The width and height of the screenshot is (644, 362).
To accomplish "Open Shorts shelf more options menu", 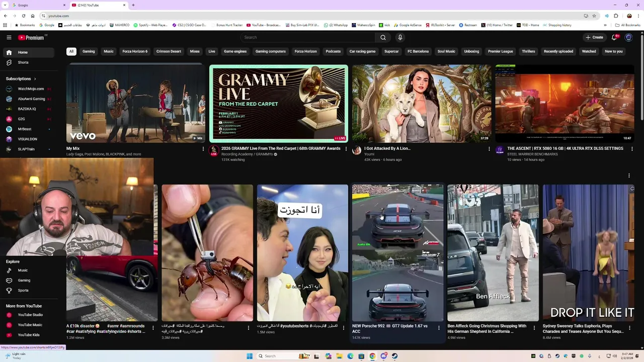I will point(629,175).
